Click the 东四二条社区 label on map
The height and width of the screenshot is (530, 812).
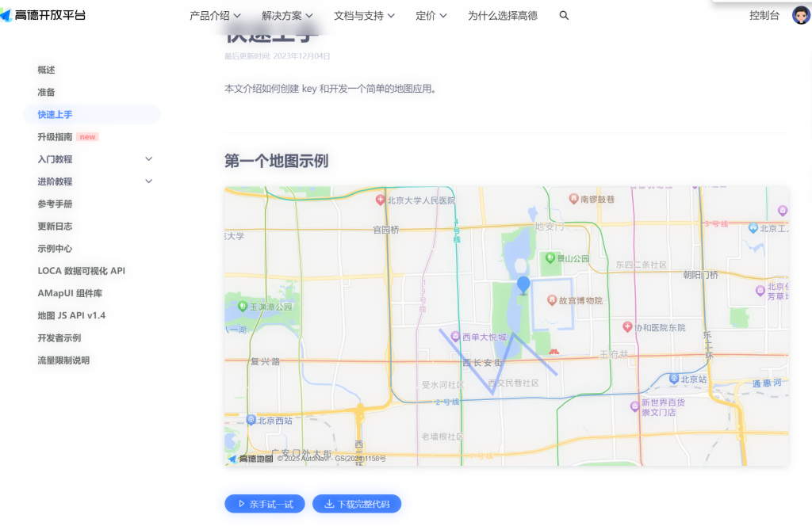[x=641, y=265]
